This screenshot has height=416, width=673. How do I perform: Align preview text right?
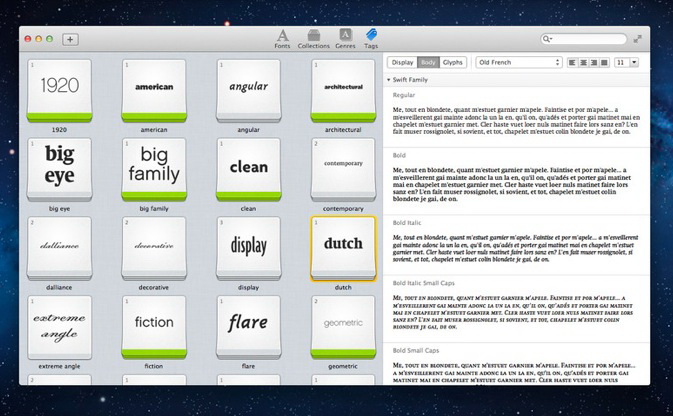coord(594,63)
